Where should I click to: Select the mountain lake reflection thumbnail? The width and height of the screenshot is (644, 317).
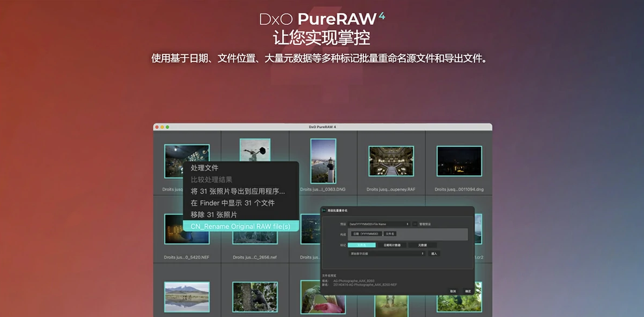pos(187,297)
